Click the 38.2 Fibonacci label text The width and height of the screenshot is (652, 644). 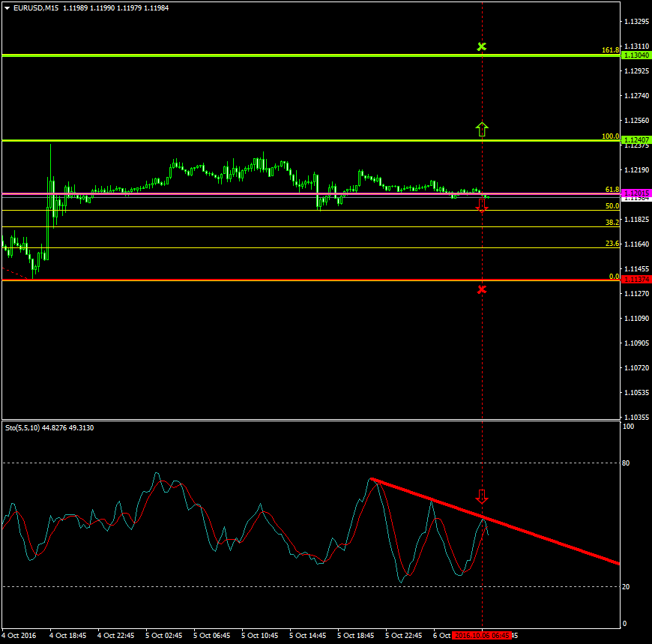(611, 222)
